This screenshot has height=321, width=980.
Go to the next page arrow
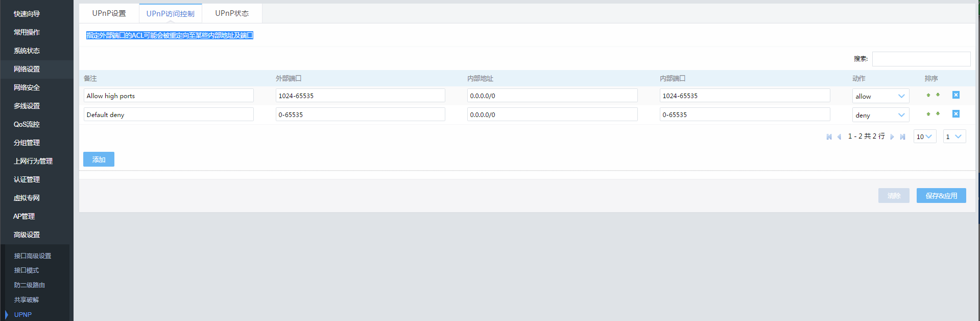coord(892,137)
